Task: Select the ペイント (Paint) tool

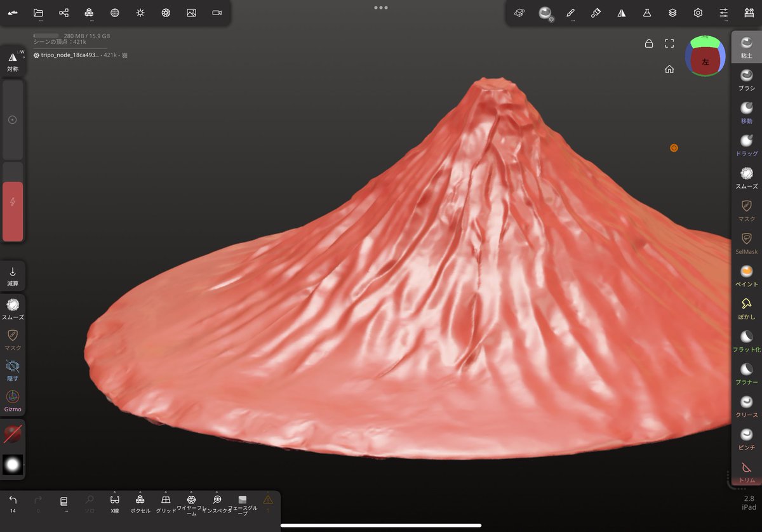Action: click(746, 276)
